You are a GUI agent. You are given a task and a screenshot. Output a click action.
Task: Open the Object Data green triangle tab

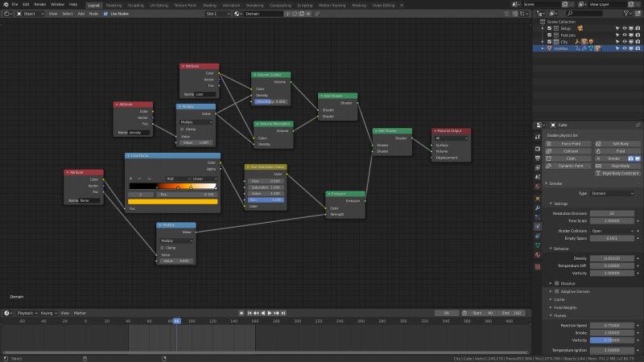(x=538, y=245)
